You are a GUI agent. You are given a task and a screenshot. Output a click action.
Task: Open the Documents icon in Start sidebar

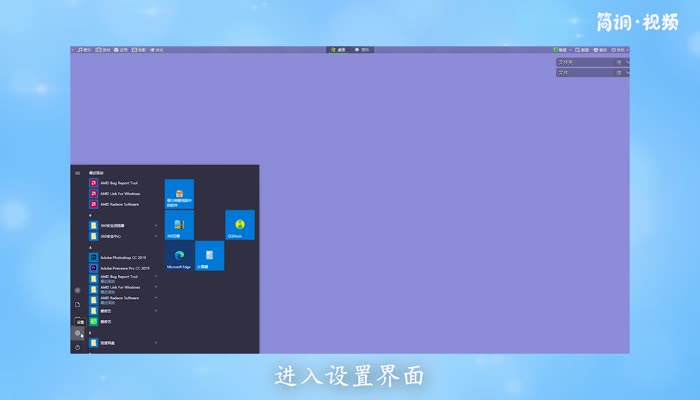77,304
